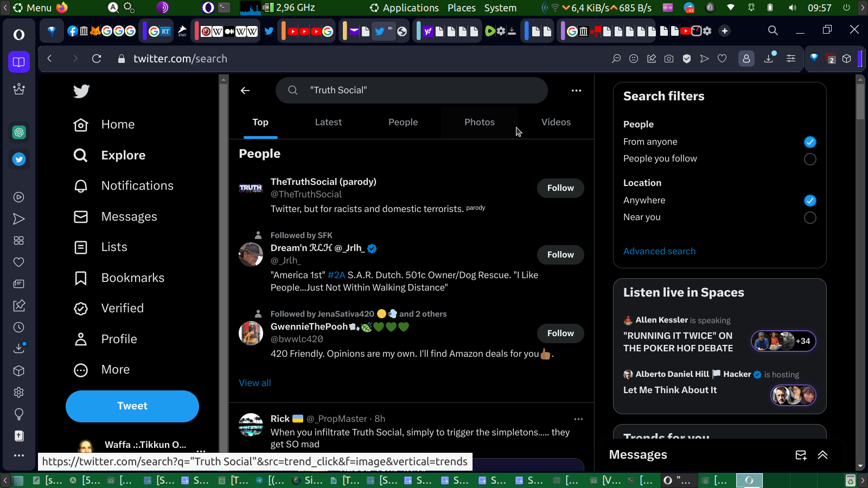Open the Opera menu logo in sidebar
Screen dimensions: 868x488
19,35
